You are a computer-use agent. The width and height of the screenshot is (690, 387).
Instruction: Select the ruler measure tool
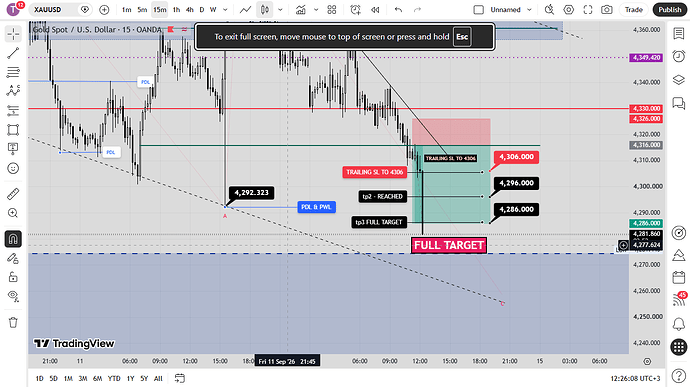(x=13, y=194)
